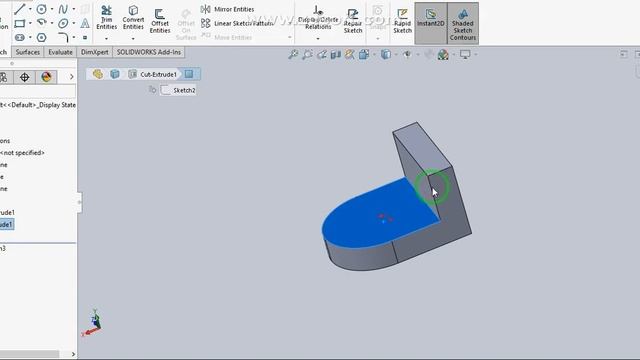The width and height of the screenshot is (640, 360).
Task: Select the Corner Rectangle tool
Action: point(20,23)
